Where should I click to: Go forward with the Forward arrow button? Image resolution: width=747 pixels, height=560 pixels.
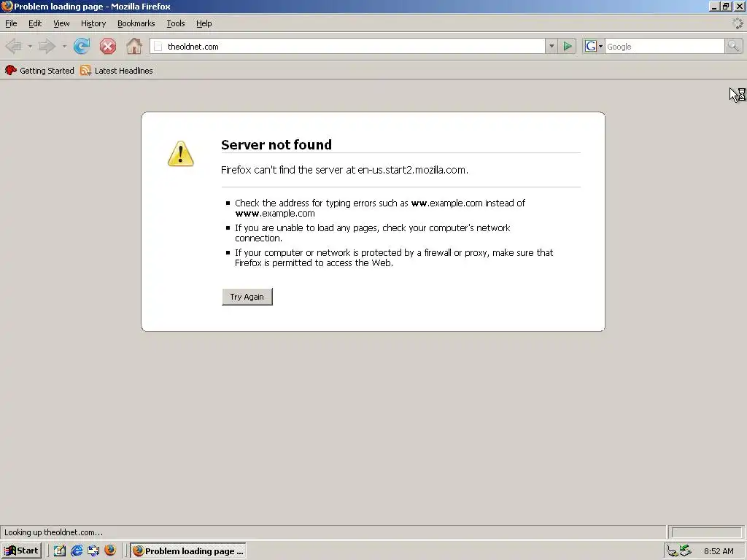point(47,46)
